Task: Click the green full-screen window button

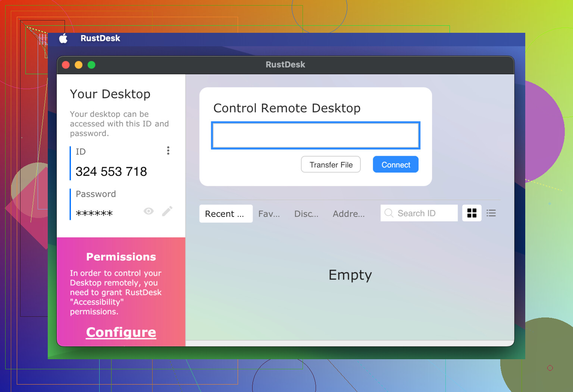Action: (91, 65)
